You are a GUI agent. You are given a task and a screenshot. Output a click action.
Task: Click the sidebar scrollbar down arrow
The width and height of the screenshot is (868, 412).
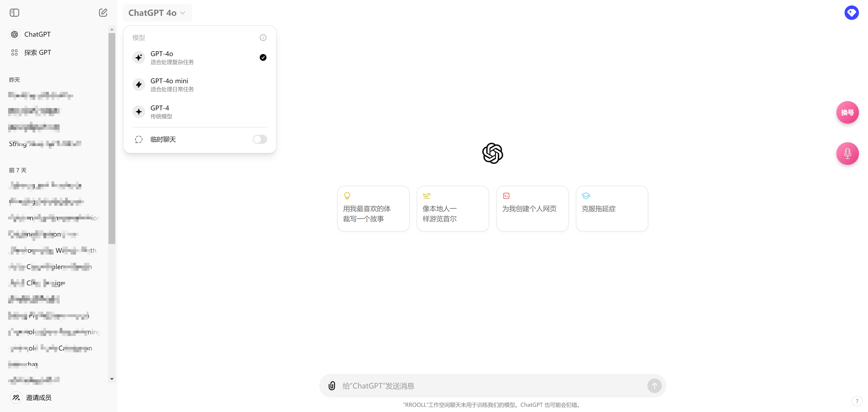pyautogui.click(x=112, y=379)
